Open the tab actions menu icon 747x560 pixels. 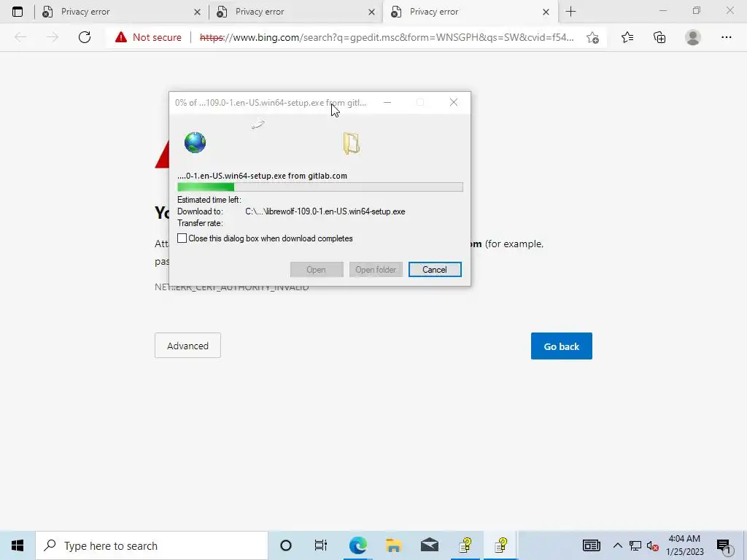[x=18, y=12]
